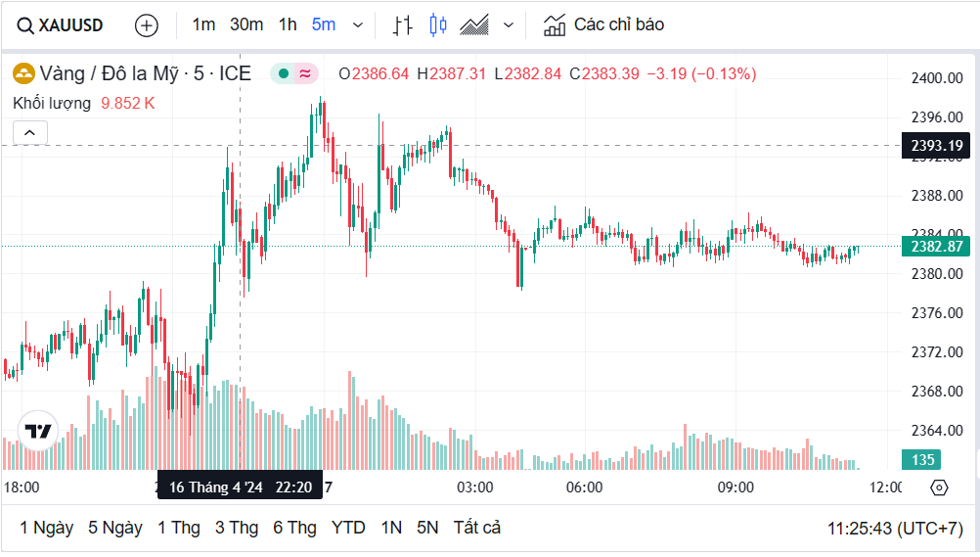The width and height of the screenshot is (980, 557).
Task: Select the candlestick chart style icon
Action: tap(437, 25)
